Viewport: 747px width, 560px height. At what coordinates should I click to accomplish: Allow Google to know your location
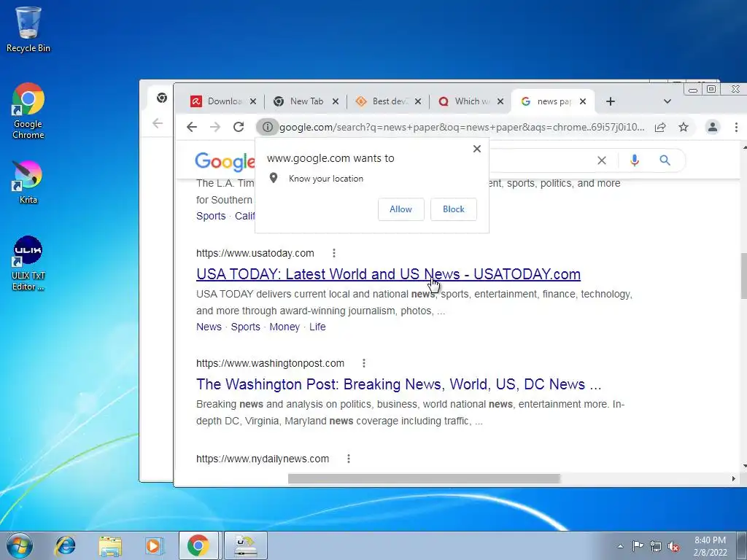400,209
